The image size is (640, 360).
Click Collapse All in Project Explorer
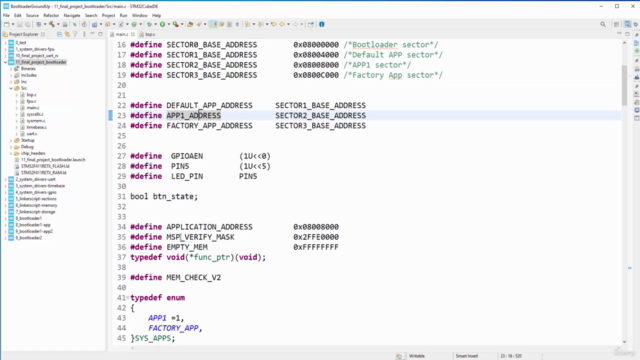point(59,34)
